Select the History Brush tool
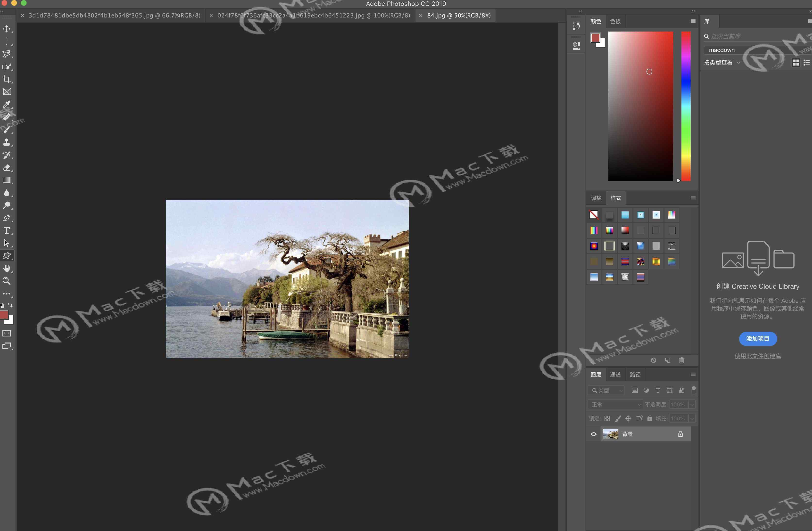 point(7,155)
